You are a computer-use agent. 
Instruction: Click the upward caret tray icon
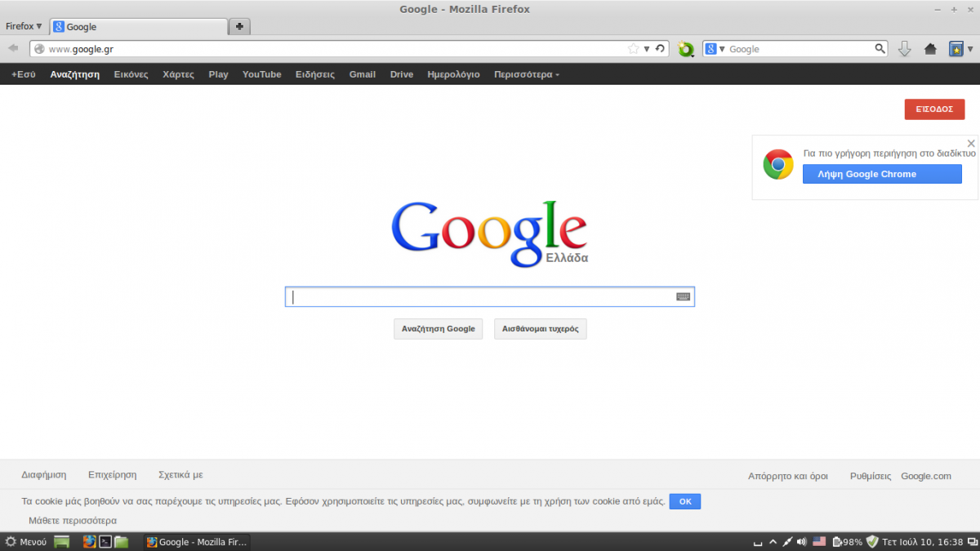[x=771, y=542]
